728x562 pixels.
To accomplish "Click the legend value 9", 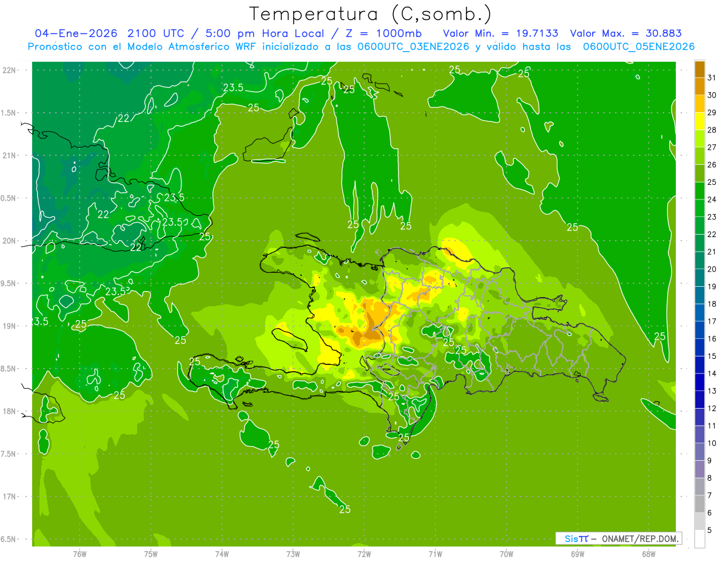I will pyautogui.click(x=710, y=461).
